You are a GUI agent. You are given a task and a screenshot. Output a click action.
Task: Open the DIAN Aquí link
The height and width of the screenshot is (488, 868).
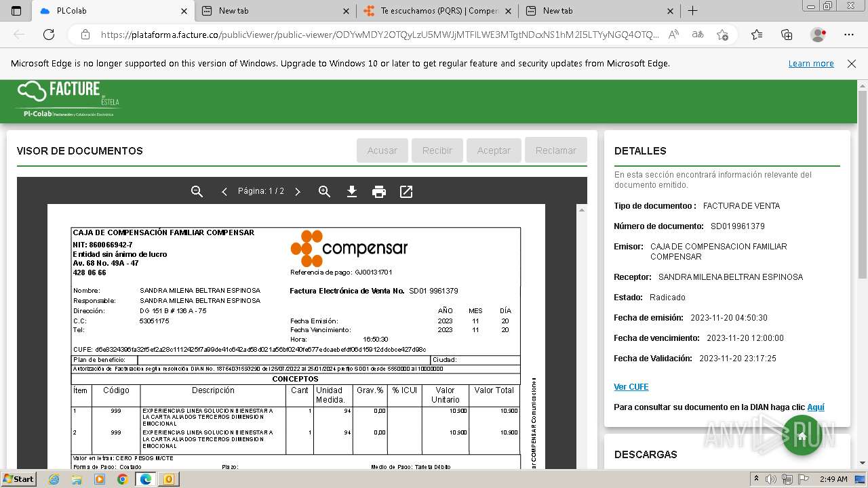816,407
